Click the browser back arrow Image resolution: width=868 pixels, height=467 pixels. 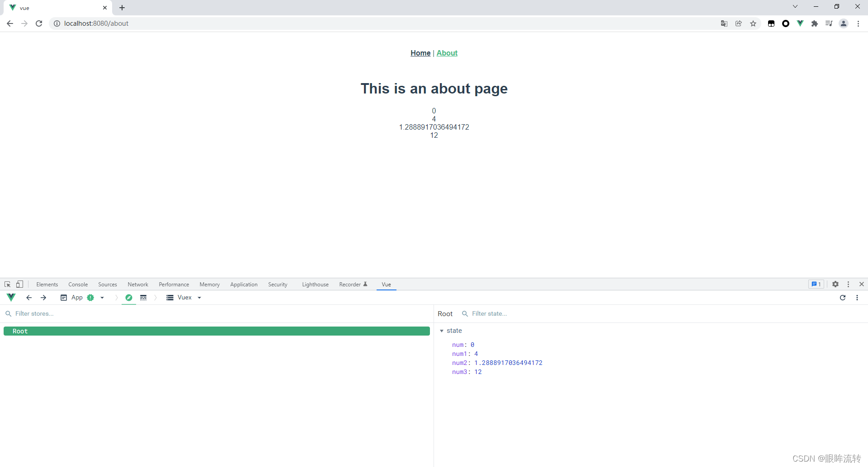pyautogui.click(x=10, y=23)
